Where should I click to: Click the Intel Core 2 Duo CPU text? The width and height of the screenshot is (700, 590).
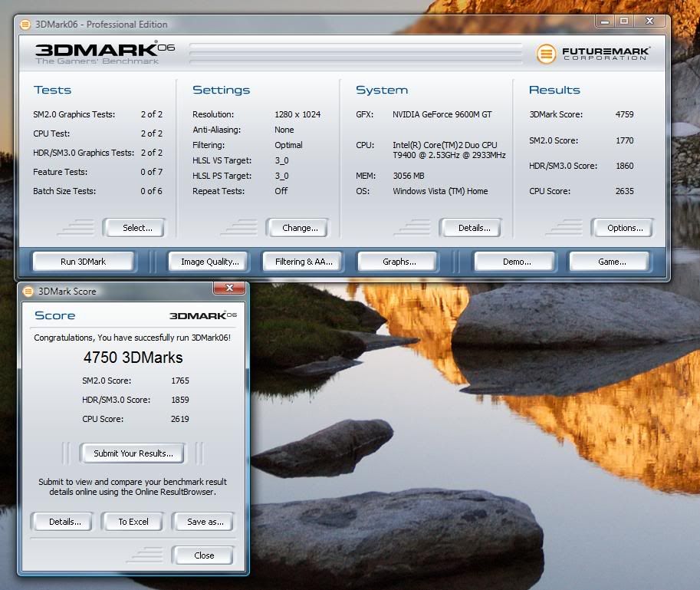pyautogui.click(x=449, y=150)
